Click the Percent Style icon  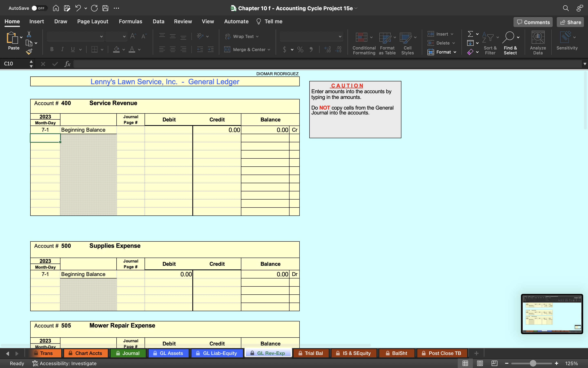coord(300,50)
